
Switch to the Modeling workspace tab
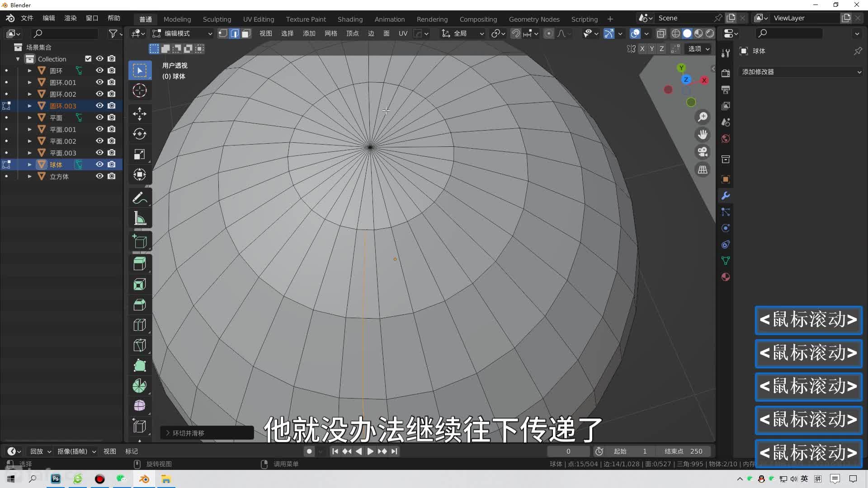(x=177, y=19)
